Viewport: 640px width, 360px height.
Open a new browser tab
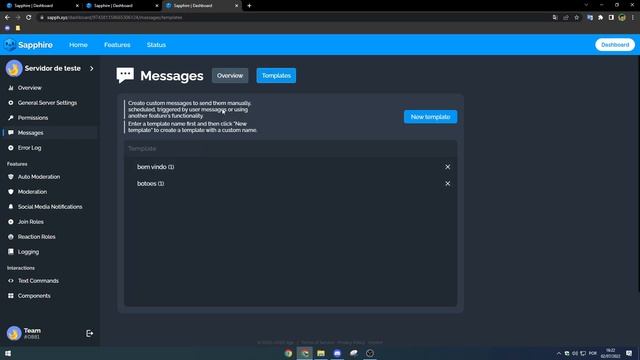249,6
